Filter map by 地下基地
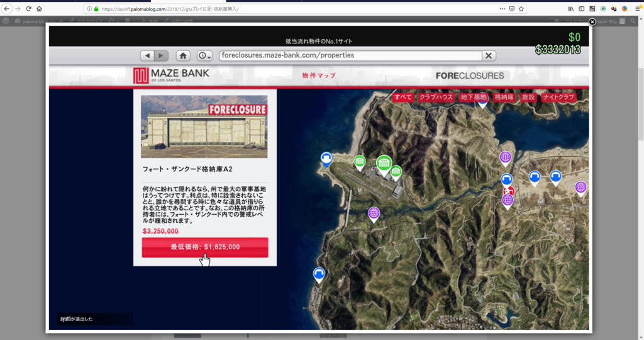The width and height of the screenshot is (644, 340). 473,98
